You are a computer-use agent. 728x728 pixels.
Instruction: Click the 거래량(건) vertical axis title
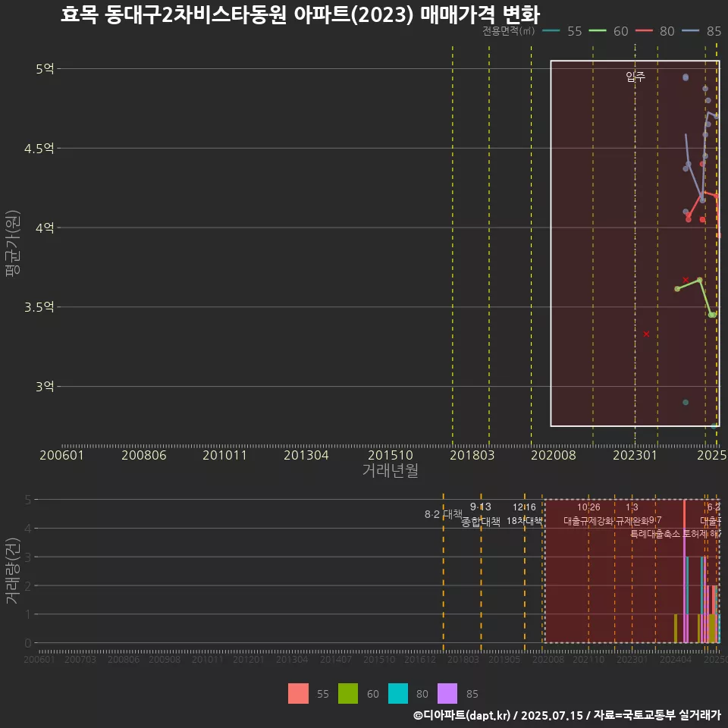(13, 570)
